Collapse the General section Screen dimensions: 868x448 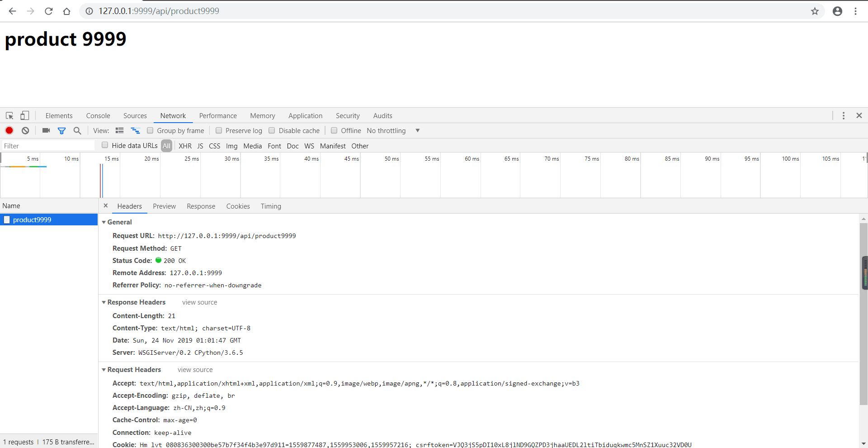tap(104, 222)
